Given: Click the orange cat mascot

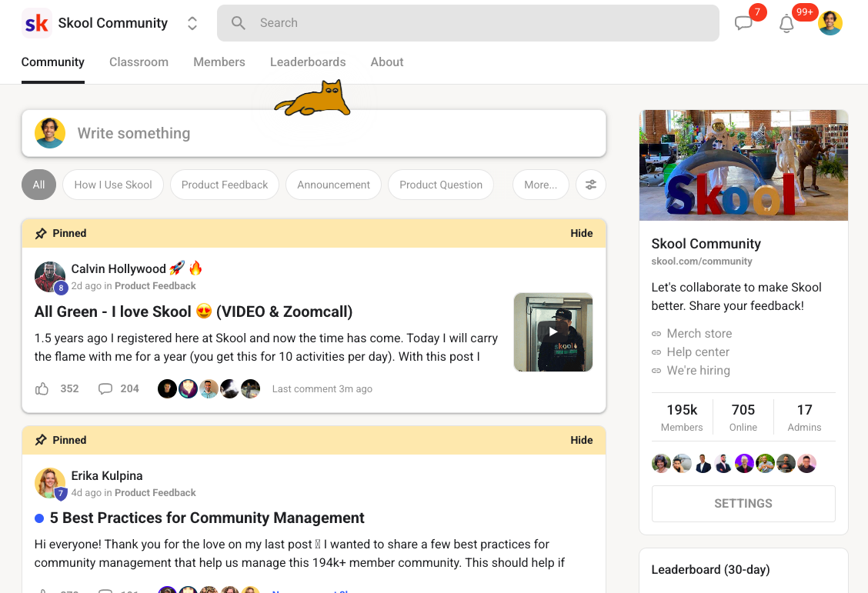Looking at the screenshot, I should click(315, 100).
